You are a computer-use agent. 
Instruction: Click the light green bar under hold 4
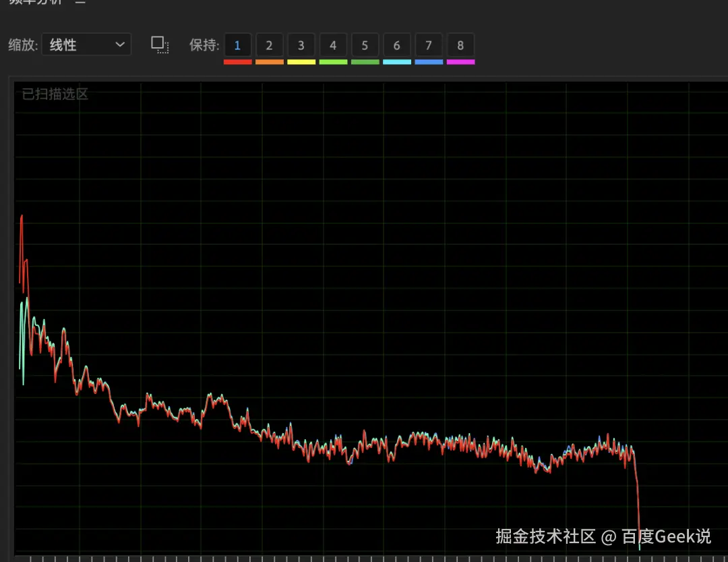(x=334, y=62)
